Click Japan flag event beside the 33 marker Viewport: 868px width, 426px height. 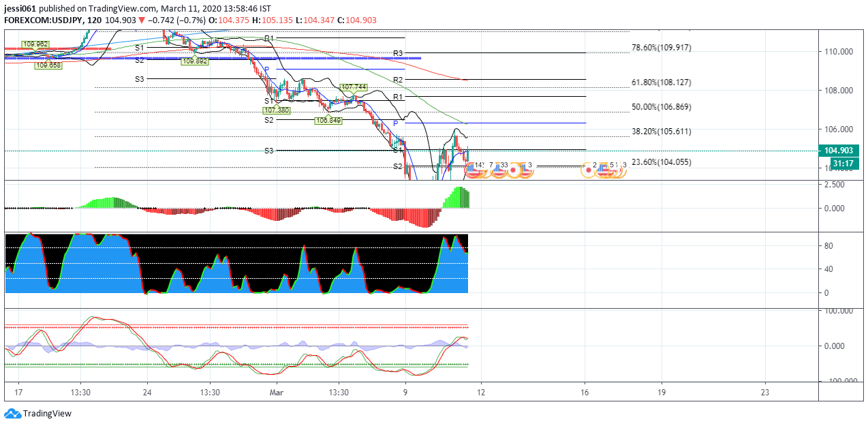513,170
